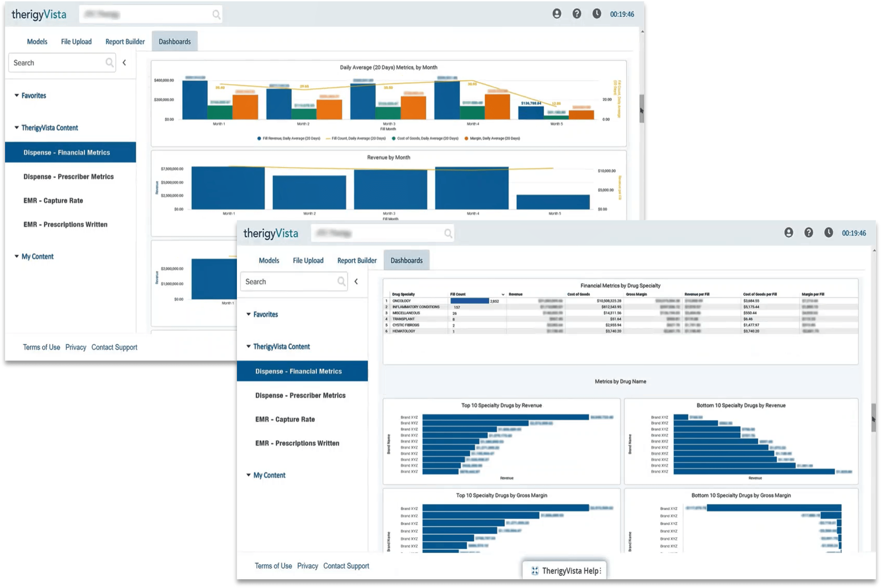Click the front window's sidebar Search field
This screenshot has height=588, width=881.
[289, 282]
